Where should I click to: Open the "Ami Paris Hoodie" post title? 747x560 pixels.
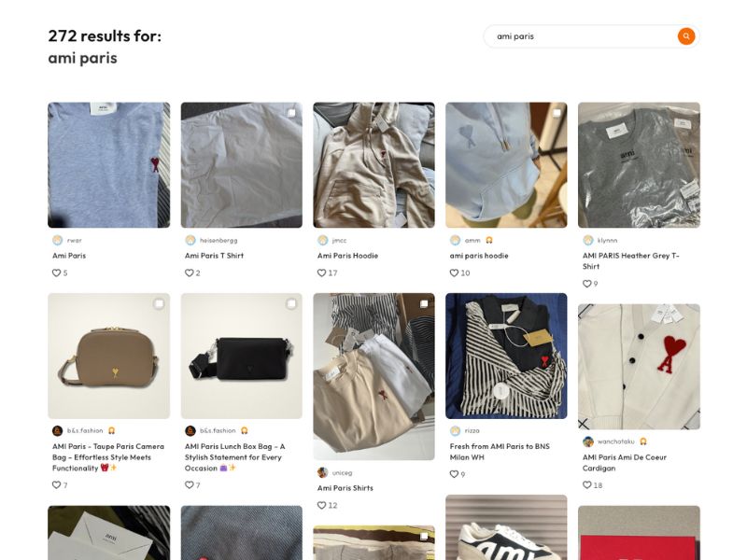coord(347,256)
